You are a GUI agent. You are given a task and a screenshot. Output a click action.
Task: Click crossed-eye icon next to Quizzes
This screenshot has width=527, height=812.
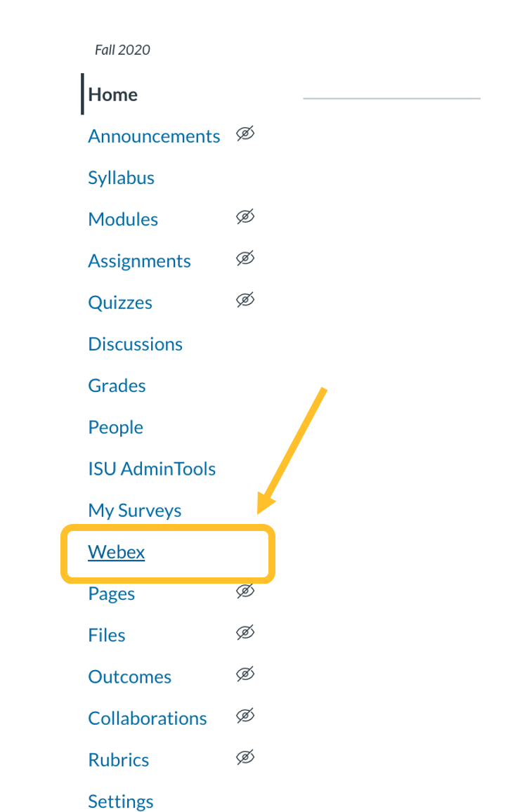click(245, 301)
